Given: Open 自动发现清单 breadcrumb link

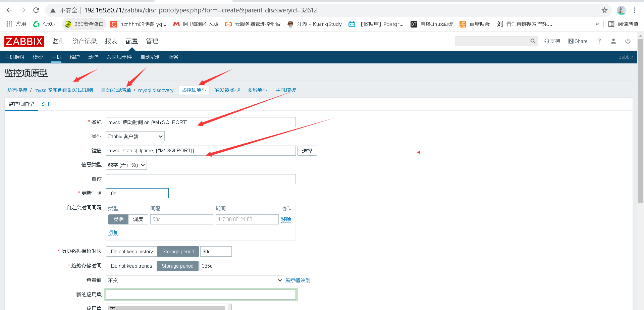Looking at the screenshot, I should point(116,90).
